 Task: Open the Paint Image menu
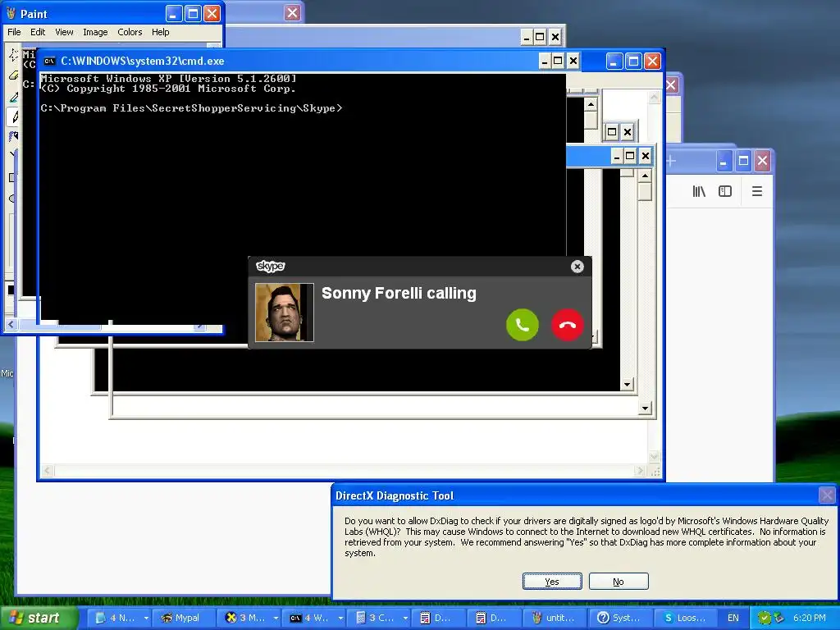pyautogui.click(x=95, y=32)
